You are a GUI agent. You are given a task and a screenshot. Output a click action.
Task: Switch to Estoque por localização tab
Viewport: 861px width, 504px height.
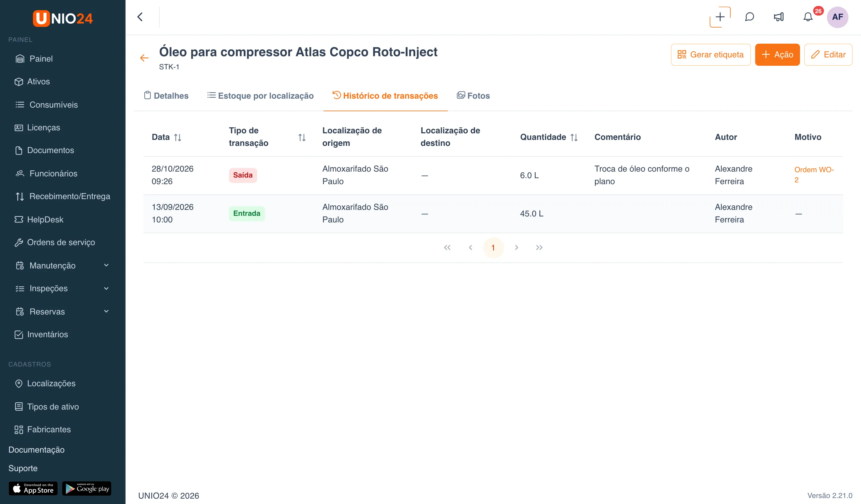[260, 96]
